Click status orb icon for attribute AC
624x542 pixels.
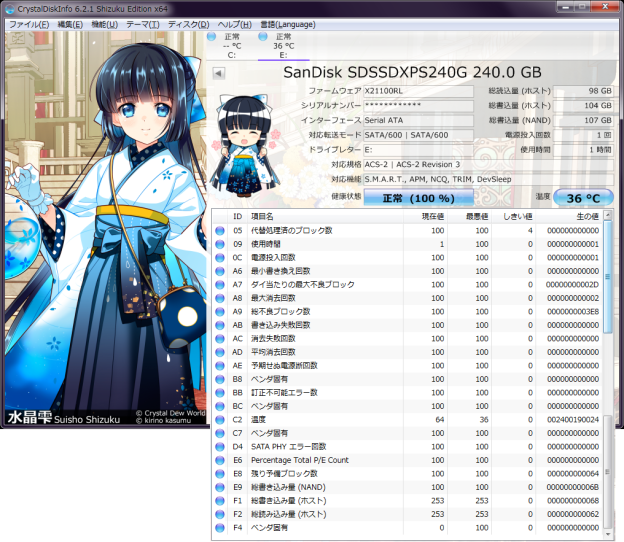click(x=220, y=339)
